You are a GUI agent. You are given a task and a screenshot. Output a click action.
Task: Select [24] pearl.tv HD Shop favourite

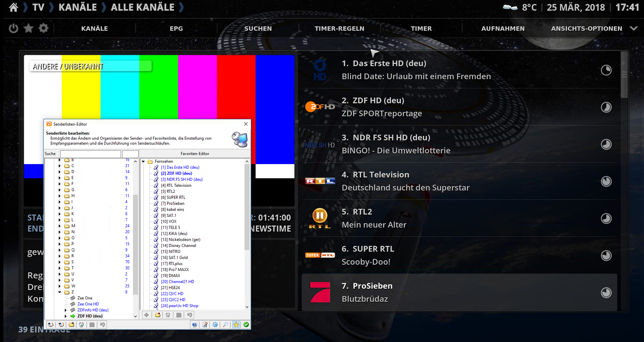pyautogui.click(x=180, y=306)
